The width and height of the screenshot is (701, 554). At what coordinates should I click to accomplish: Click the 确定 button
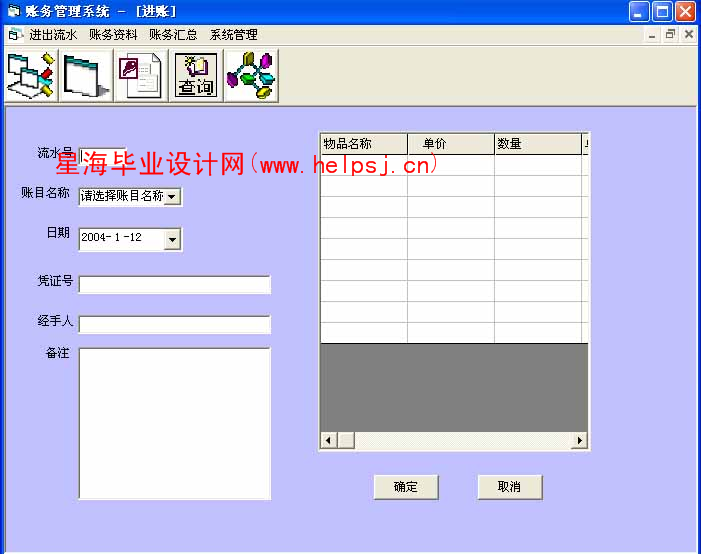tap(406, 486)
